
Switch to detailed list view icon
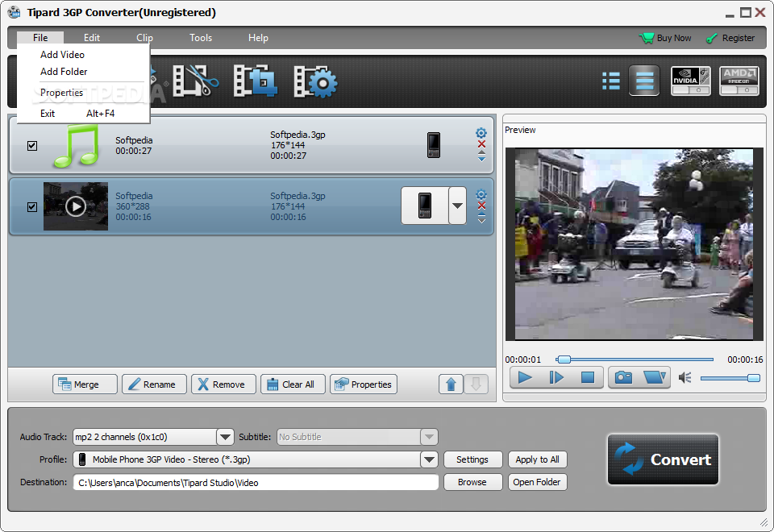tap(610, 81)
